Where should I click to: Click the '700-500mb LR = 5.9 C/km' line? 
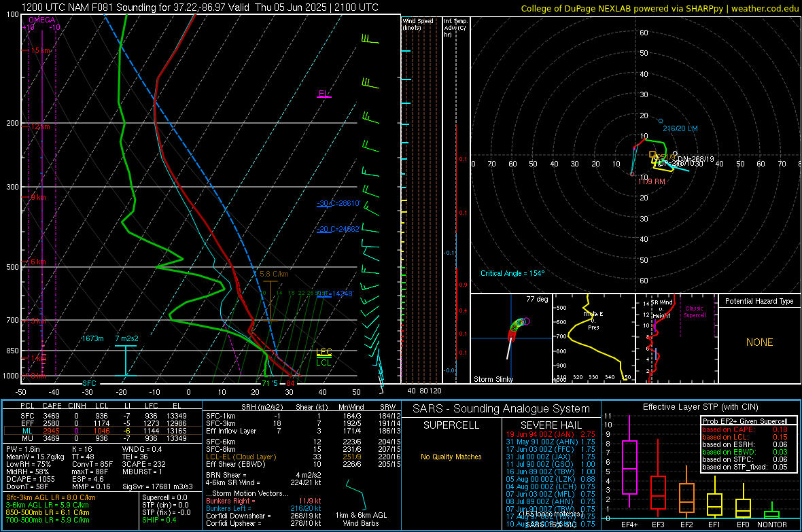click(48, 520)
